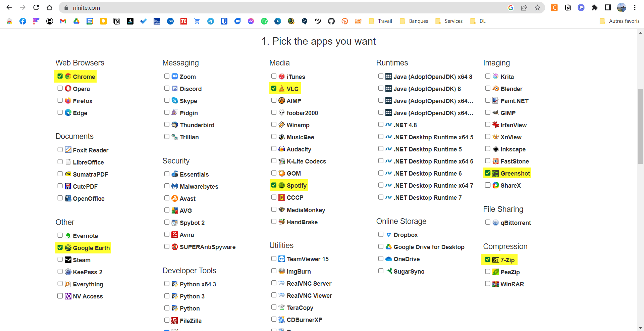Click inside the address bar

click(x=134, y=7)
